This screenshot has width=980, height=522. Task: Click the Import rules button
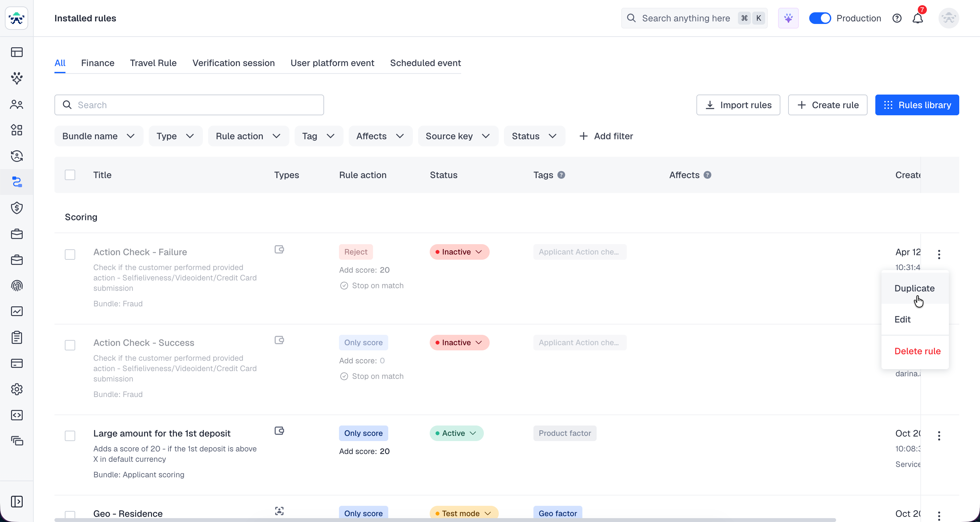coord(738,105)
